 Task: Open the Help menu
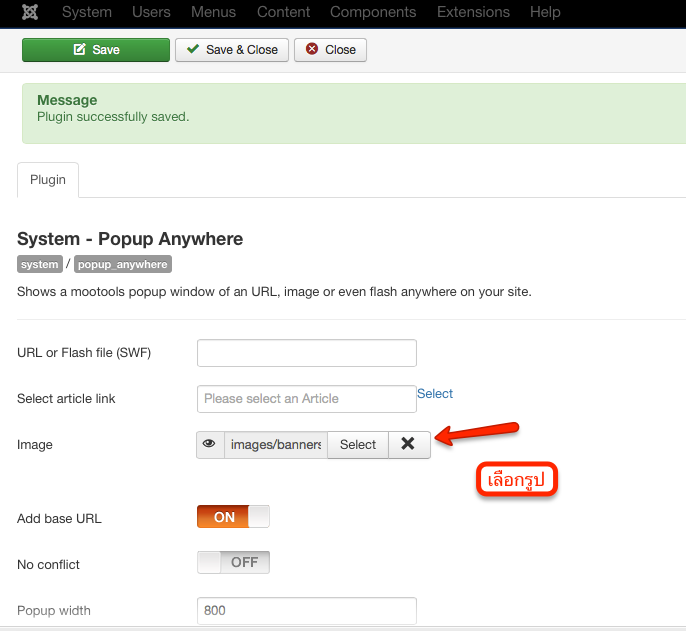pyautogui.click(x=545, y=12)
